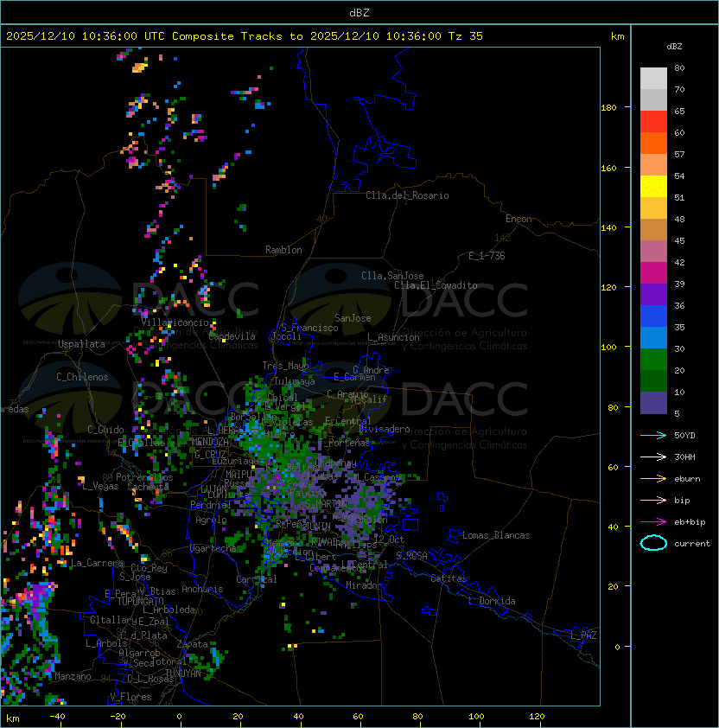This screenshot has width=719, height=728.
Task: Click the 180 km tick on right axis
Action: [608, 107]
